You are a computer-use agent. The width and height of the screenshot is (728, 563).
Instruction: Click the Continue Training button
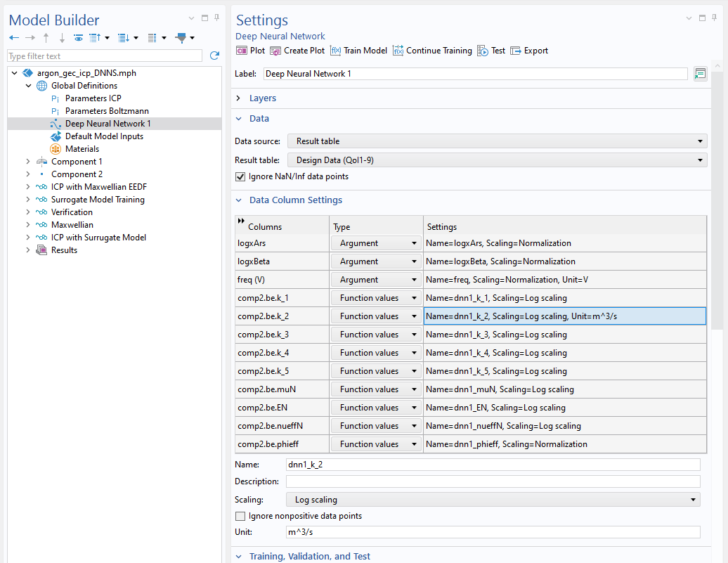coord(432,51)
